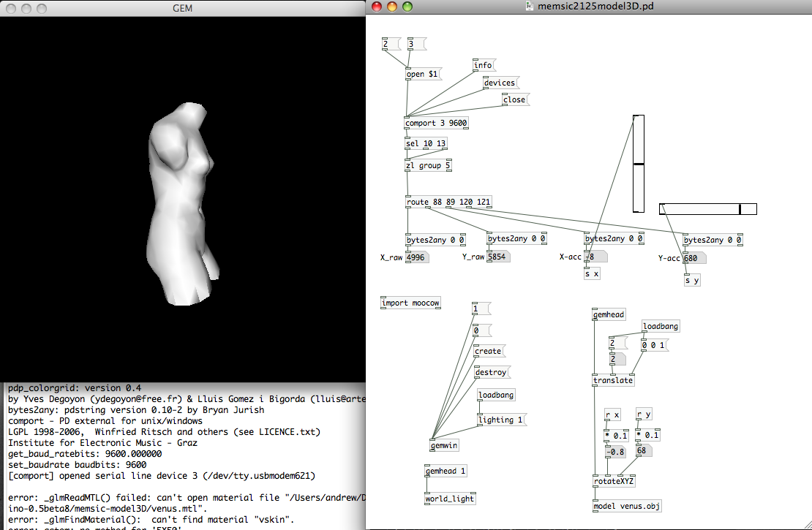Image resolution: width=812 pixels, height=530 pixels.
Task: Click console line "get_baud_ratebits: 9600.000000"
Action: (x=85, y=453)
